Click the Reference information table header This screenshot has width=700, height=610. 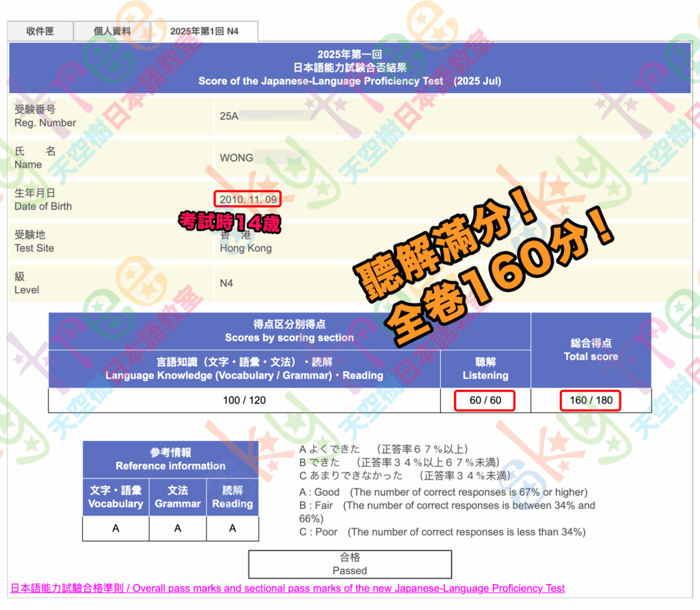[170, 460]
